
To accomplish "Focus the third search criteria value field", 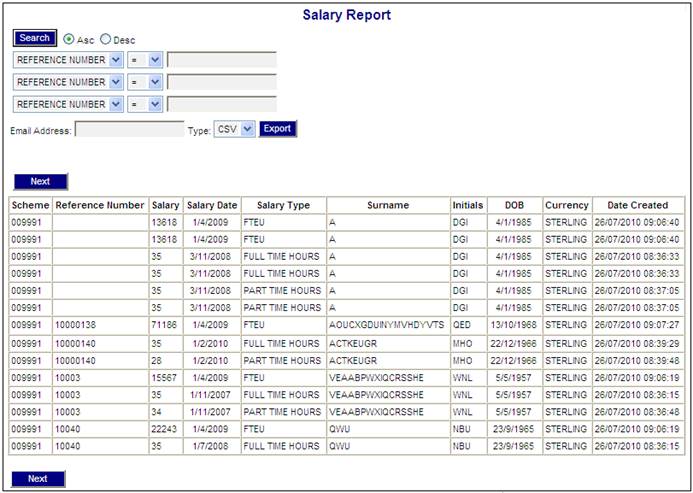I will click(222, 105).
